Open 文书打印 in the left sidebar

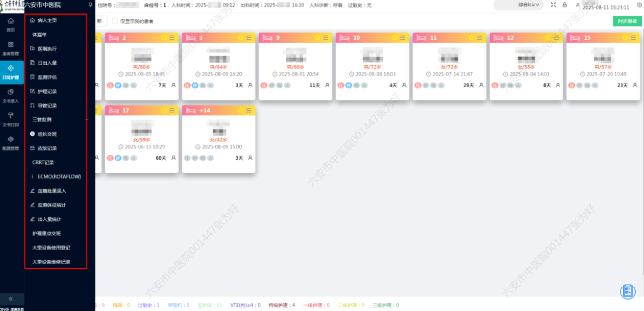(11, 119)
